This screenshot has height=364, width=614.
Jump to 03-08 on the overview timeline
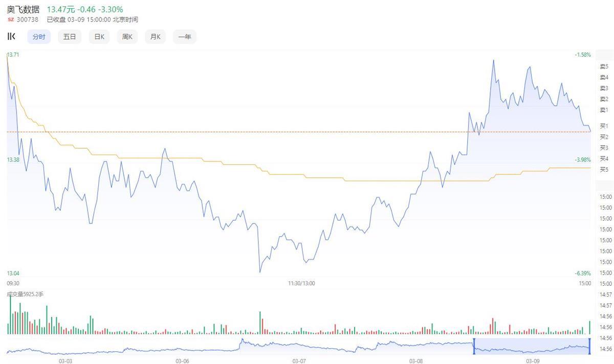pyautogui.click(x=416, y=360)
